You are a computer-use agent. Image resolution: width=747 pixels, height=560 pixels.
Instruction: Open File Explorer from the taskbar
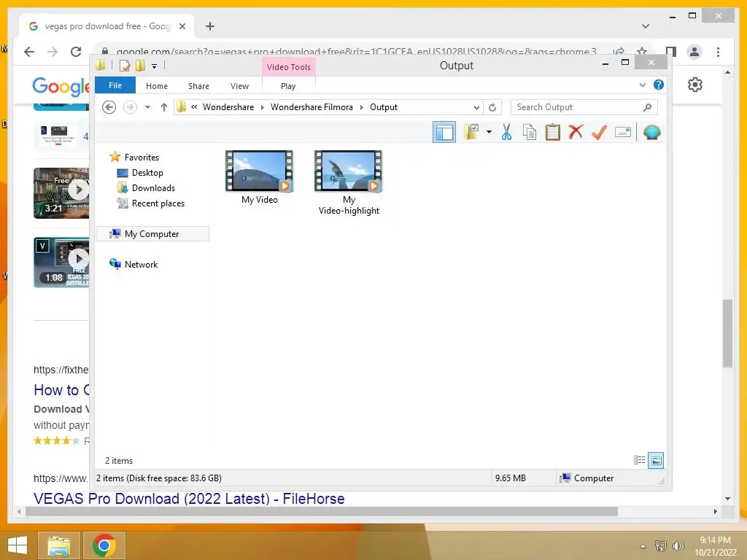[58, 545]
